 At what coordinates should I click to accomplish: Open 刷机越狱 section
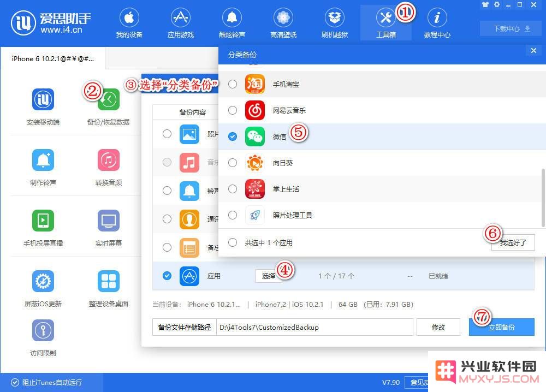point(335,23)
